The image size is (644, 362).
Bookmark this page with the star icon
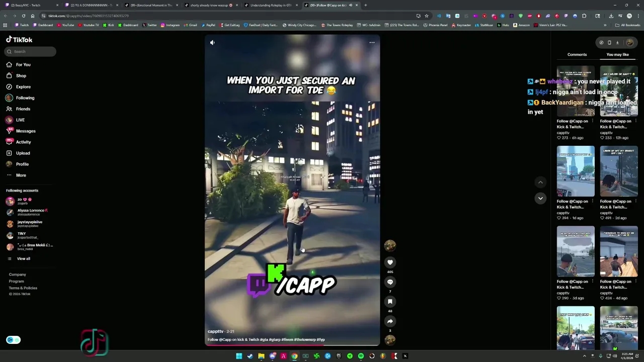426,16
